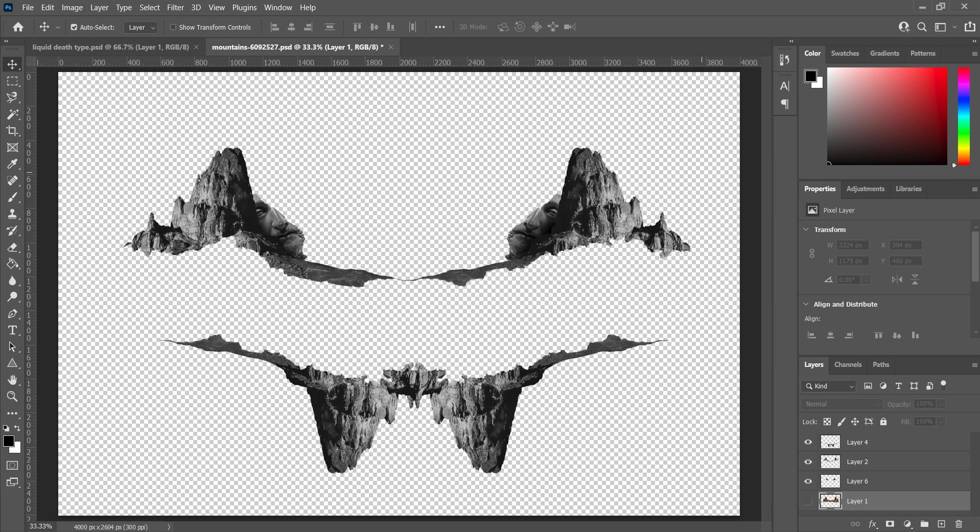
Task: Hide Layer 6 visibility eye
Action: coord(808,481)
